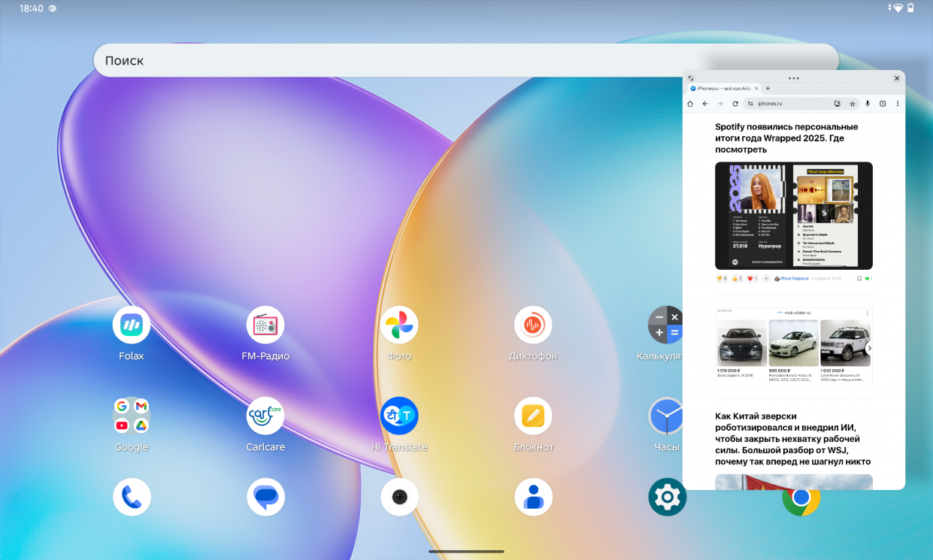Open site settings icon in address bar
Image resolution: width=933 pixels, height=560 pixels.
point(750,104)
